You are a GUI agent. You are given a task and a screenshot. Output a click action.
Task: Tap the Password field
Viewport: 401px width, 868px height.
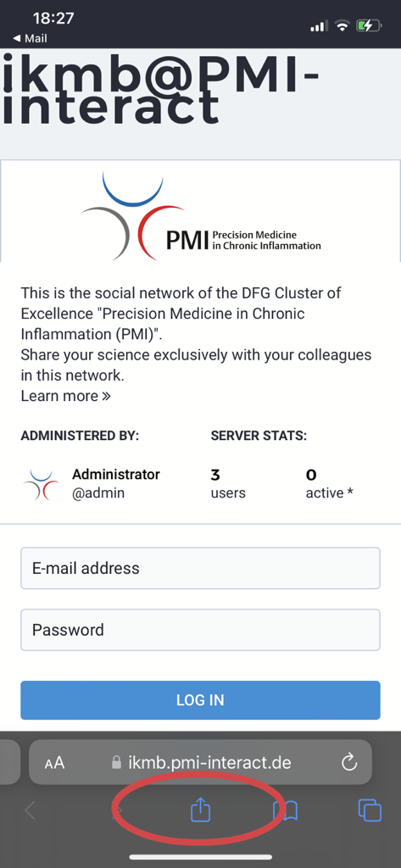click(200, 630)
